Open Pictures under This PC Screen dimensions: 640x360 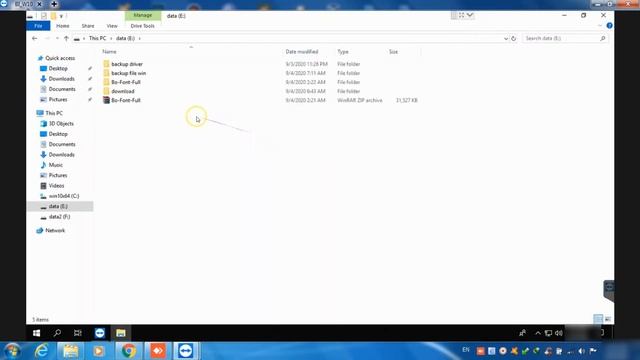tap(58, 176)
